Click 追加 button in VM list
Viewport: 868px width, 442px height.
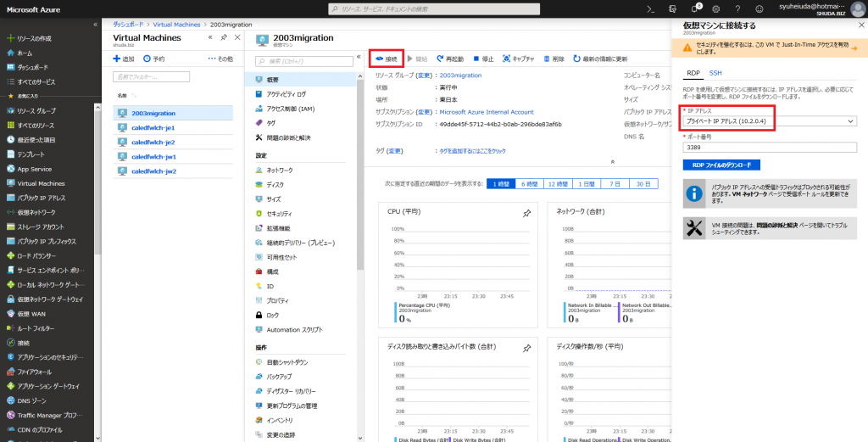(x=124, y=59)
